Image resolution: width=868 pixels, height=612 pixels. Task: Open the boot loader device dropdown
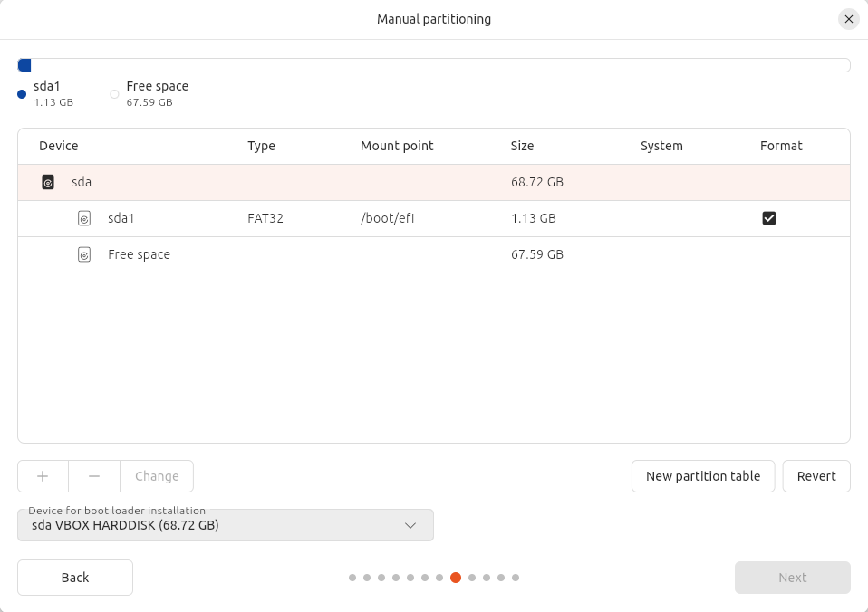(225, 525)
